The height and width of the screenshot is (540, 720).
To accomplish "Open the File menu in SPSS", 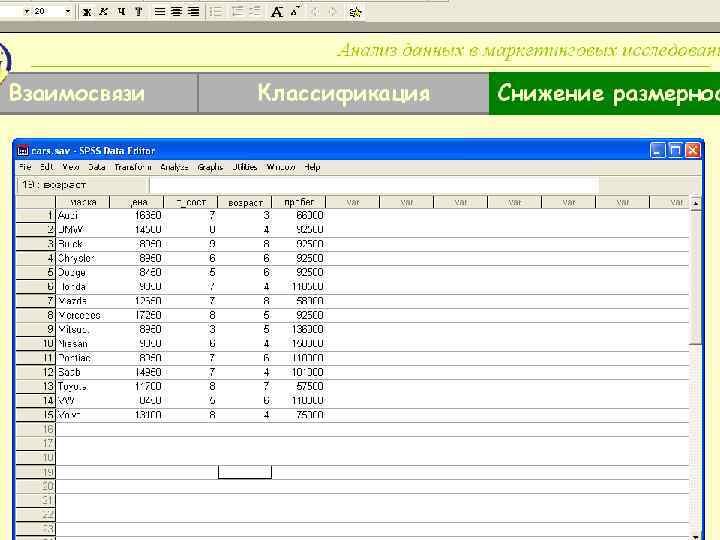I will tap(25, 167).
